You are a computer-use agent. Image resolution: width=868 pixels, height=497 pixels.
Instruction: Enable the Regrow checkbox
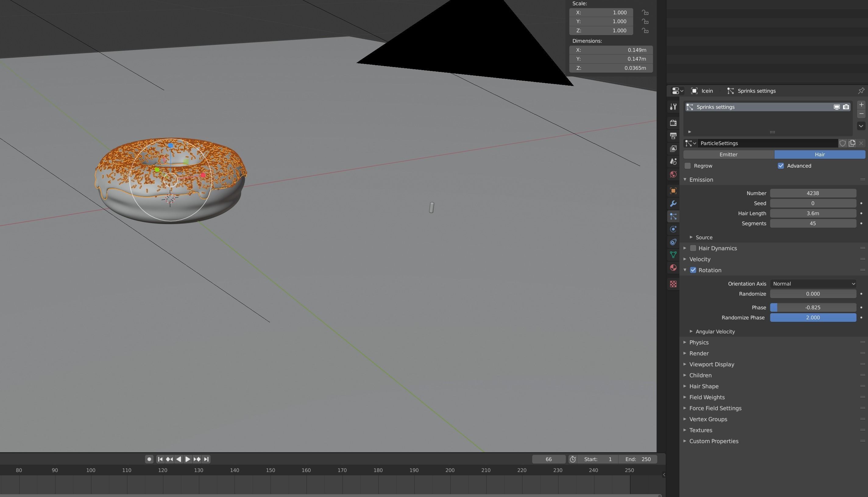click(x=688, y=165)
